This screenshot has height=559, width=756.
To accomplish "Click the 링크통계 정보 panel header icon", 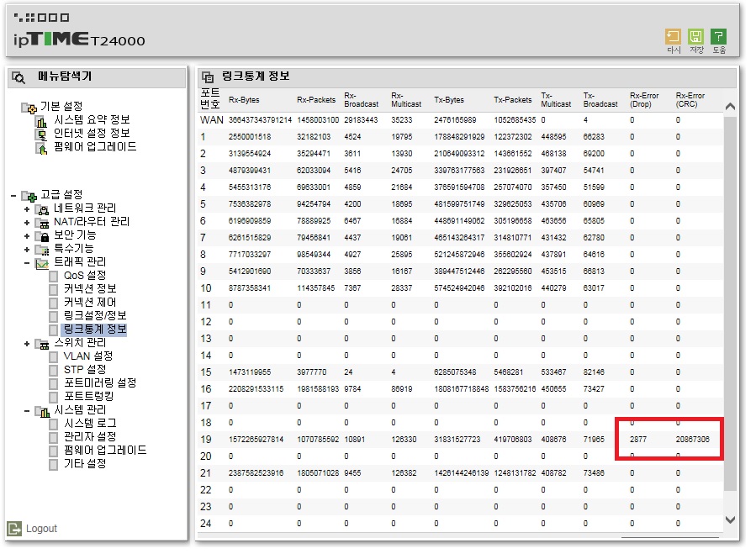I will point(208,76).
